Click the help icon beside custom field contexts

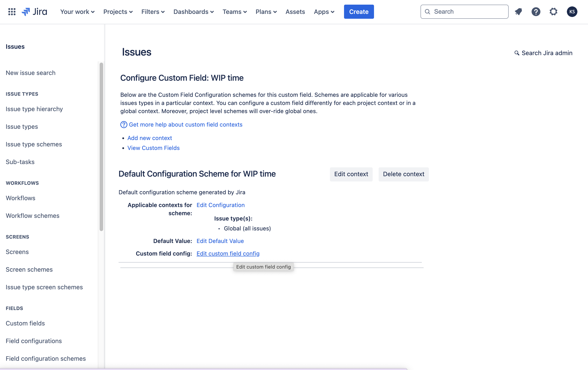pos(124,125)
